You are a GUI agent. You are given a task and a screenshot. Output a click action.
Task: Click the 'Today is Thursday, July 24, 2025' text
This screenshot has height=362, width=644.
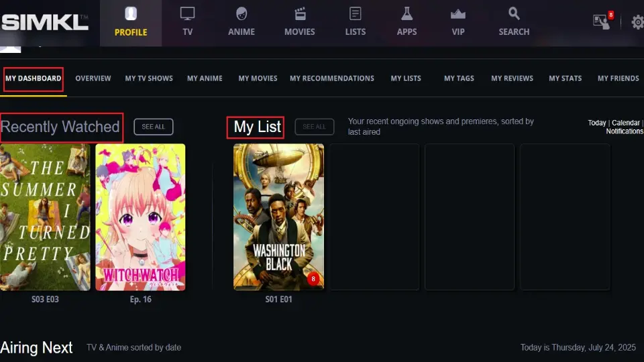coord(578,348)
